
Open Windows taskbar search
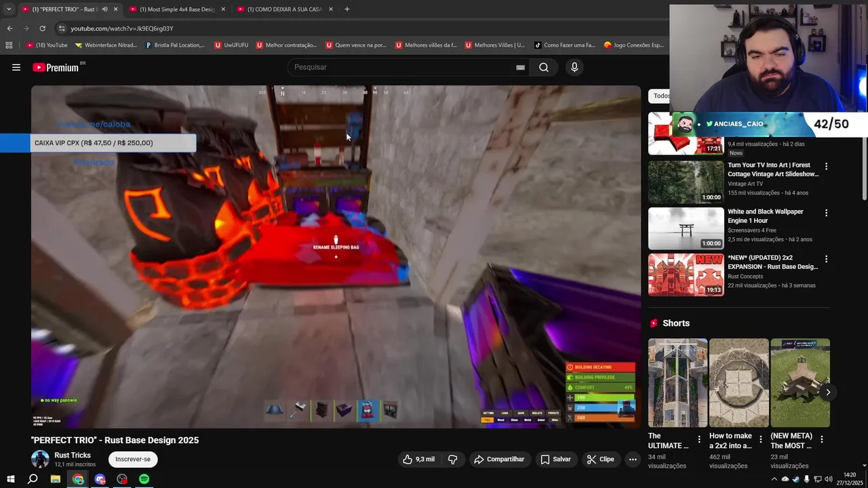33,479
